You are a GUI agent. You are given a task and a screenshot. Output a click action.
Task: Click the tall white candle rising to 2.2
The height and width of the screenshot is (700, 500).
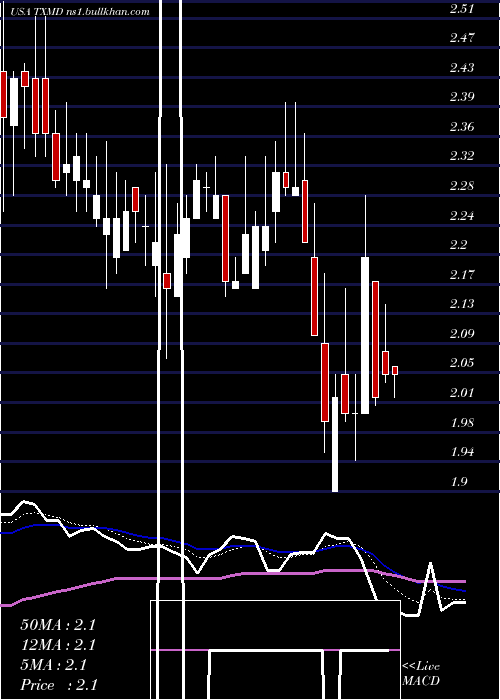(365, 336)
